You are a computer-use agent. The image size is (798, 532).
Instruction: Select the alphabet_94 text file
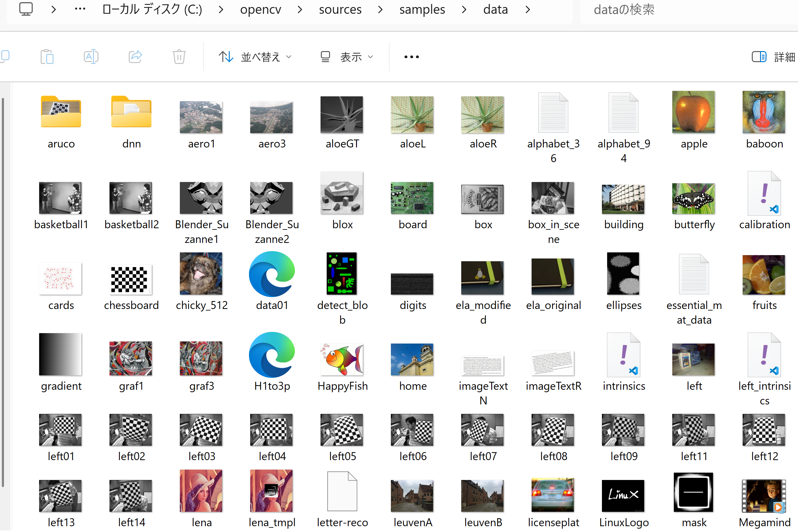click(x=623, y=112)
